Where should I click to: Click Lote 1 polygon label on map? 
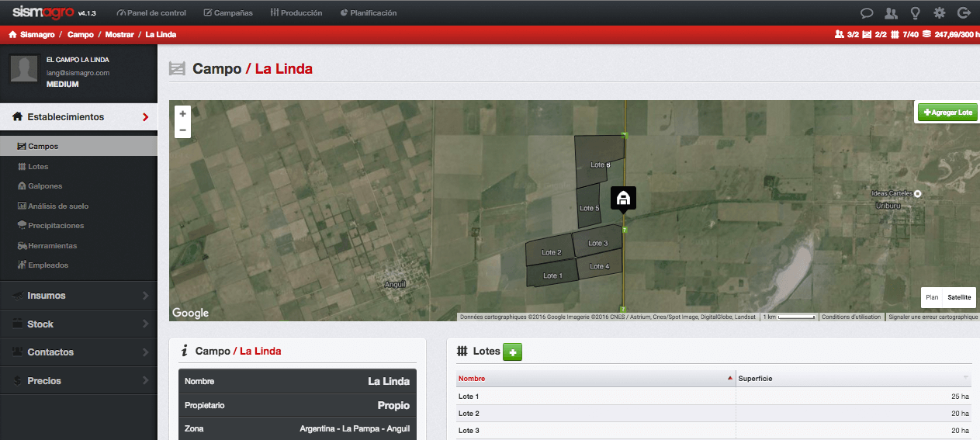552,275
